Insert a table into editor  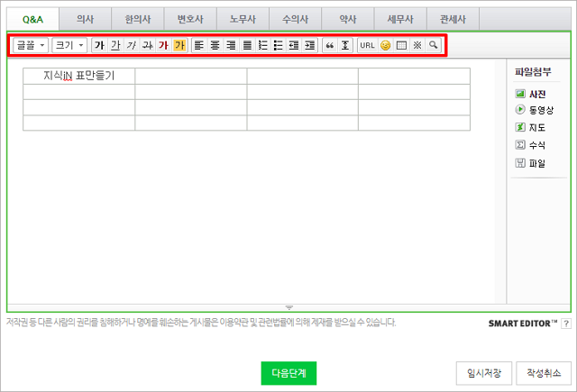(401, 45)
